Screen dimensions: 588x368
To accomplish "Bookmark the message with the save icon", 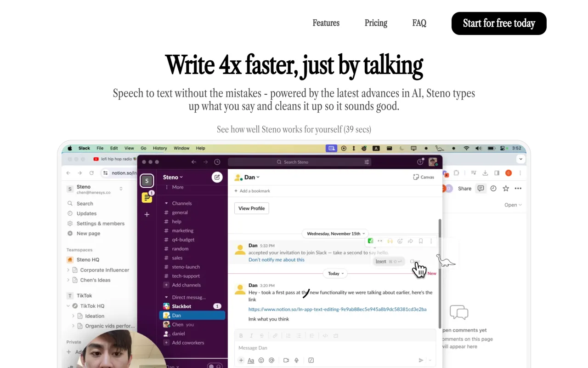I will 421,241.
